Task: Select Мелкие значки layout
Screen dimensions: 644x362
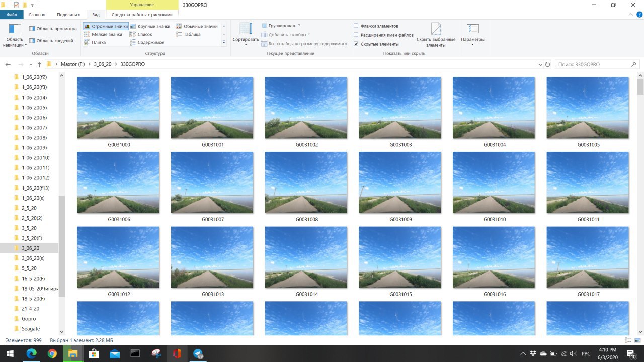Action: point(103,34)
